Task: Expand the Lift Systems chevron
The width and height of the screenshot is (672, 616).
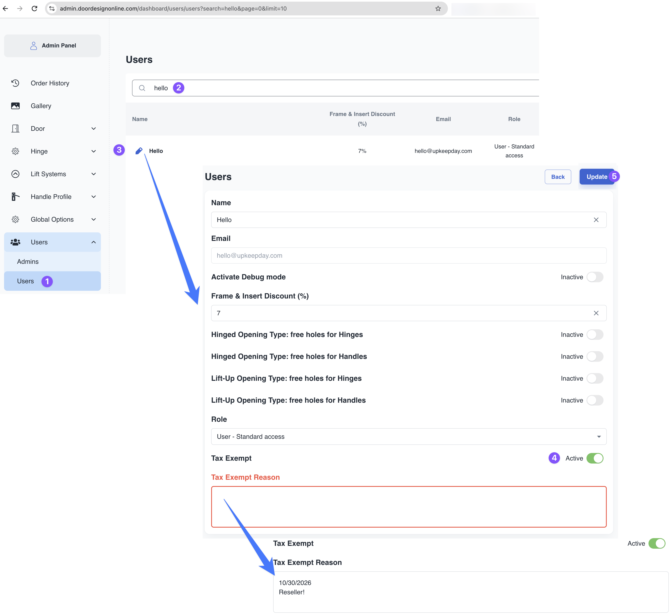Action: [94, 174]
